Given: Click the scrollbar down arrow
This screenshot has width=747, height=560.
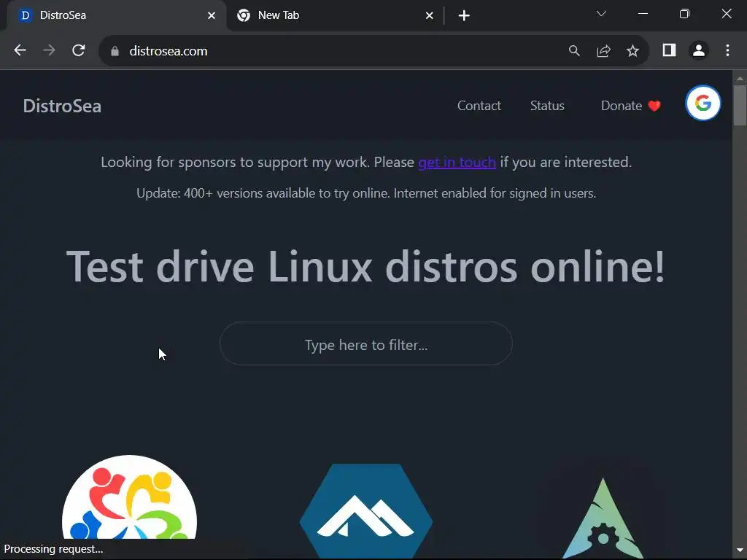Looking at the screenshot, I should [740, 551].
